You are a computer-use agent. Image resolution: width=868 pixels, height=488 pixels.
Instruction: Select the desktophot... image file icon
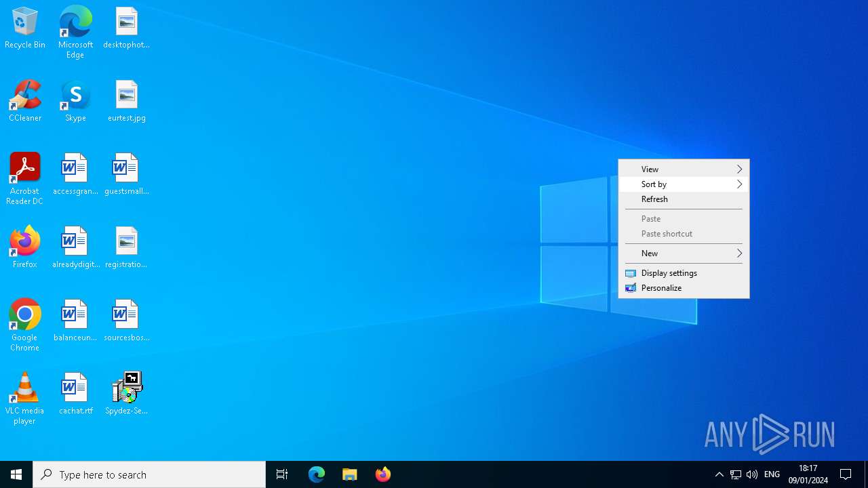coord(127,28)
